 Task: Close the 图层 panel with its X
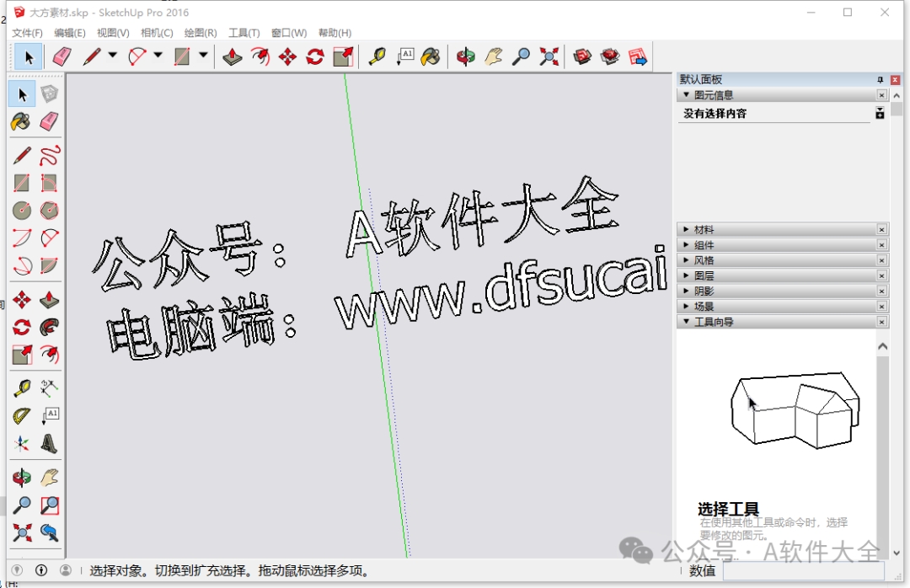(x=881, y=275)
